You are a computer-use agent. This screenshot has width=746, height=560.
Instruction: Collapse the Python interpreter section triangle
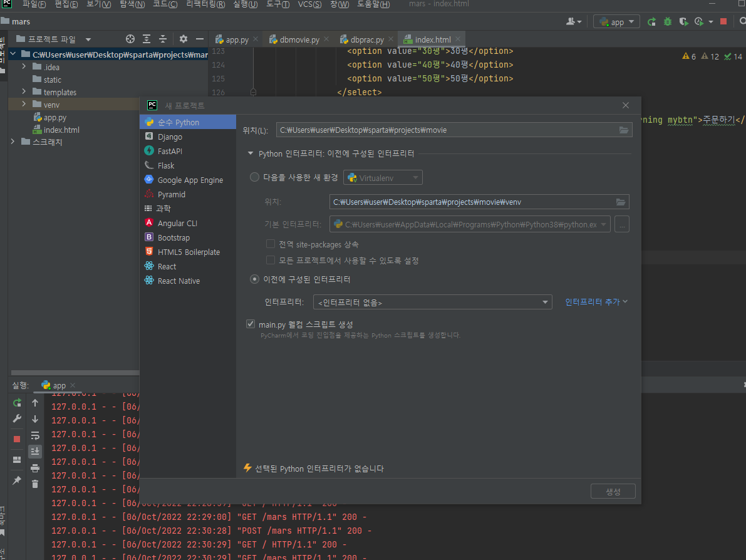[251, 153]
